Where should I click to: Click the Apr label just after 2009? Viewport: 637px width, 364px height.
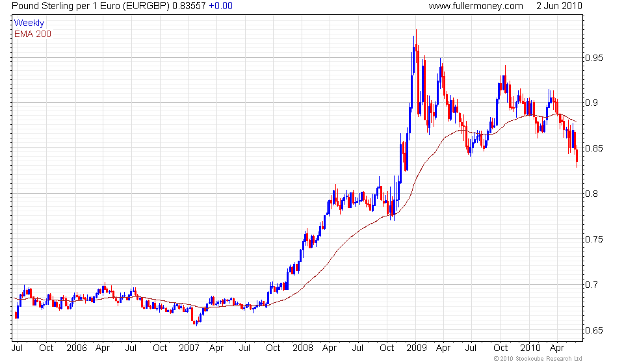(443, 348)
